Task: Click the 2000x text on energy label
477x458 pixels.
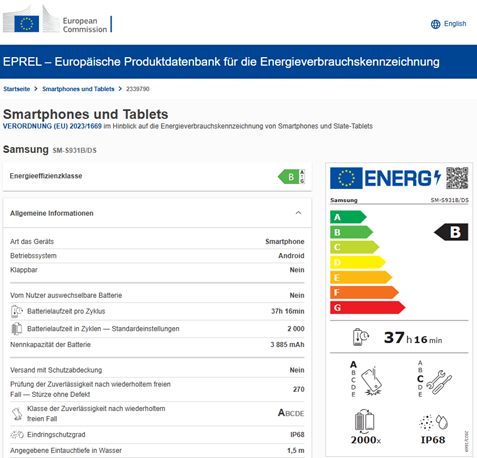Action: (x=366, y=440)
